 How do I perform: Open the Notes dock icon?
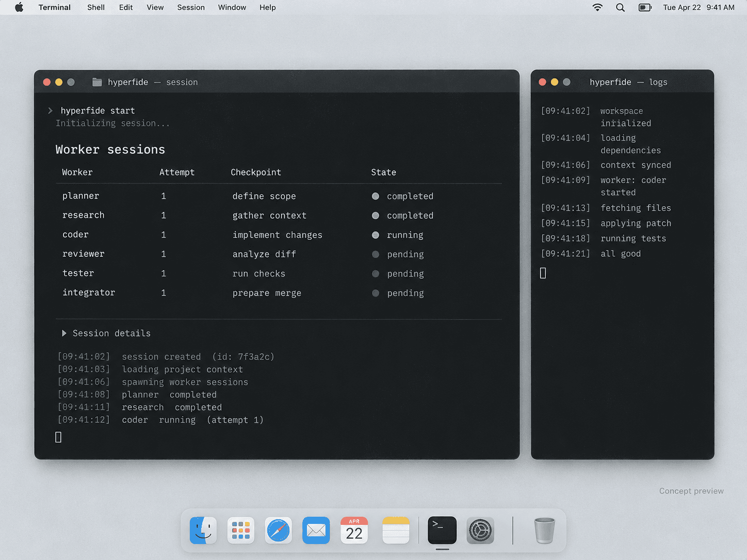(396, 531)
